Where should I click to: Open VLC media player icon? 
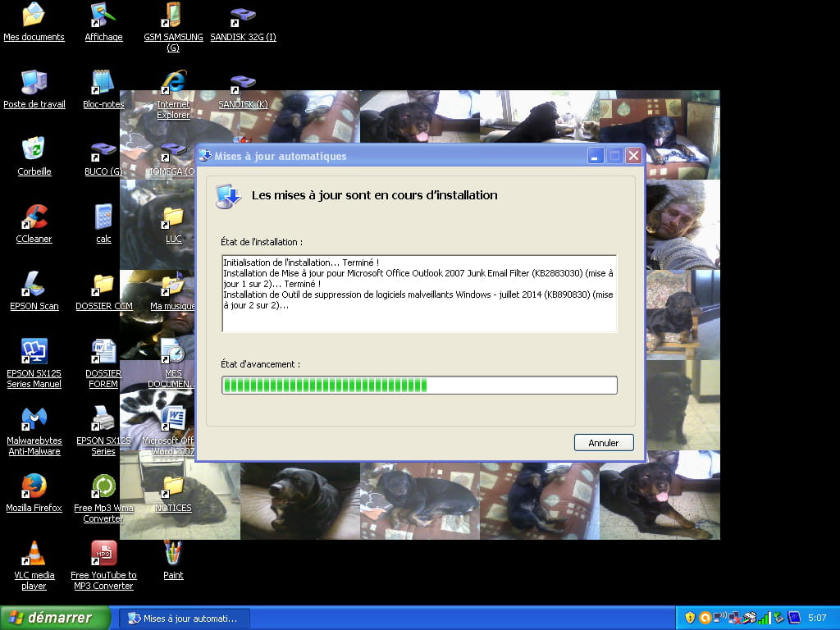(34, 553)
